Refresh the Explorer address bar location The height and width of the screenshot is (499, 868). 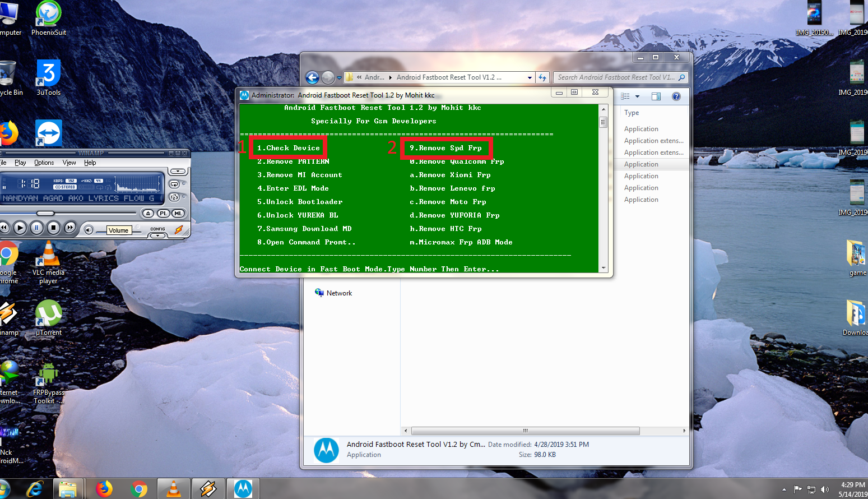coord(542,77)
